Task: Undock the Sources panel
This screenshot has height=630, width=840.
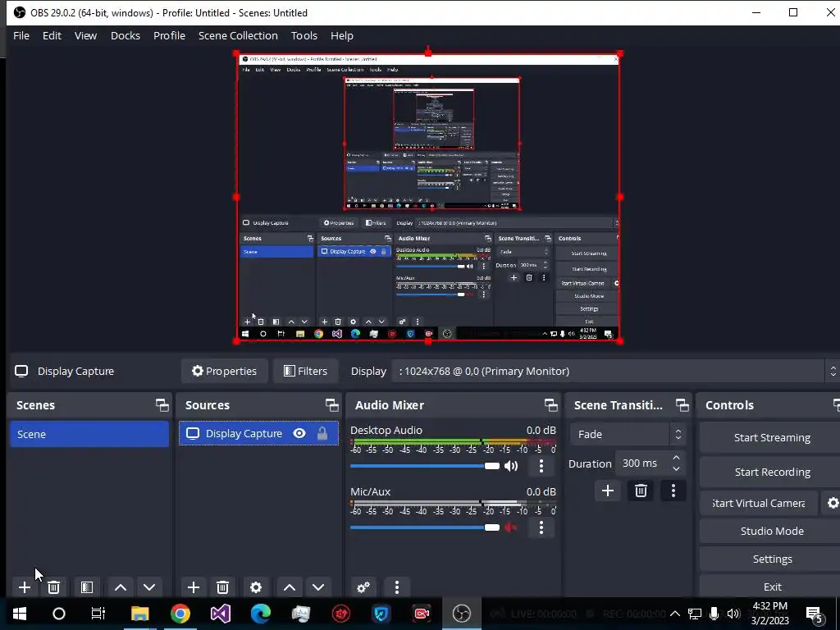Action: click(331, 405)
